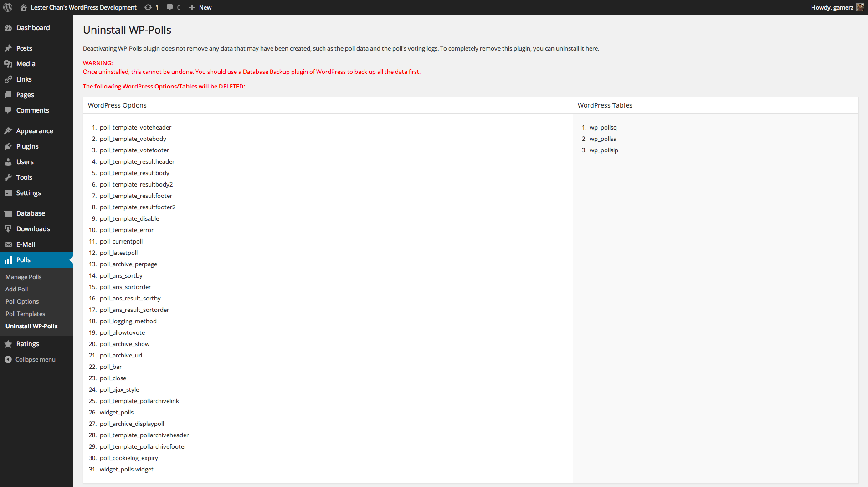Click the Settings sliders icon
This screenshot has height=487, width=868.
pos(8,193)
